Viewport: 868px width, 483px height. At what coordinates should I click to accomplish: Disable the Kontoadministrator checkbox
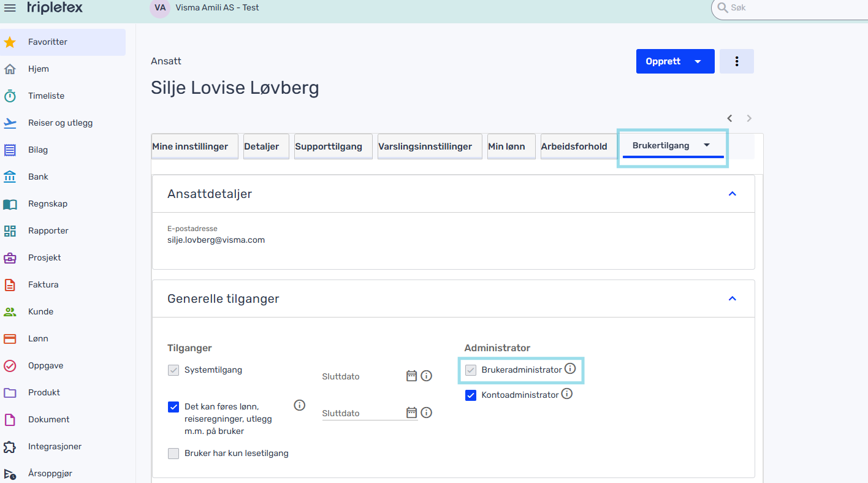[471, 395]
